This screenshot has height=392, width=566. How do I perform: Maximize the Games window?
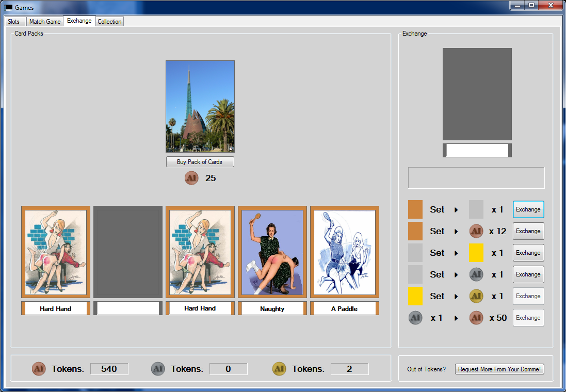pyautogui.click(x=531, y=5)
